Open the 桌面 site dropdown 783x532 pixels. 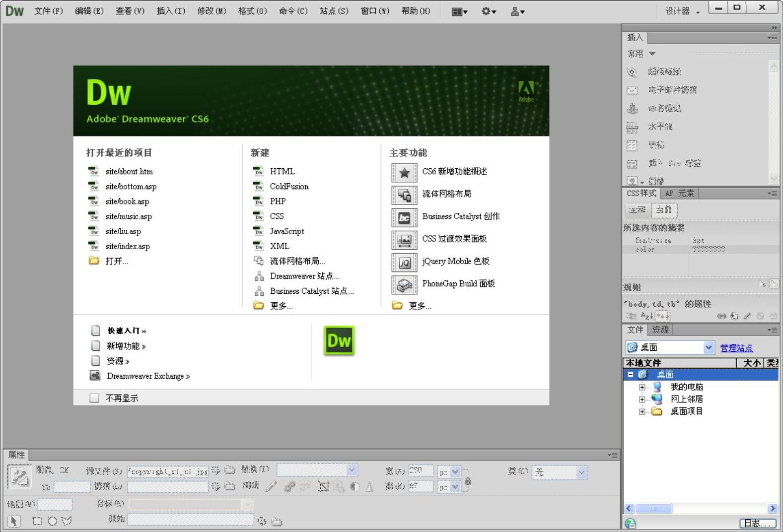click(709, 348)
